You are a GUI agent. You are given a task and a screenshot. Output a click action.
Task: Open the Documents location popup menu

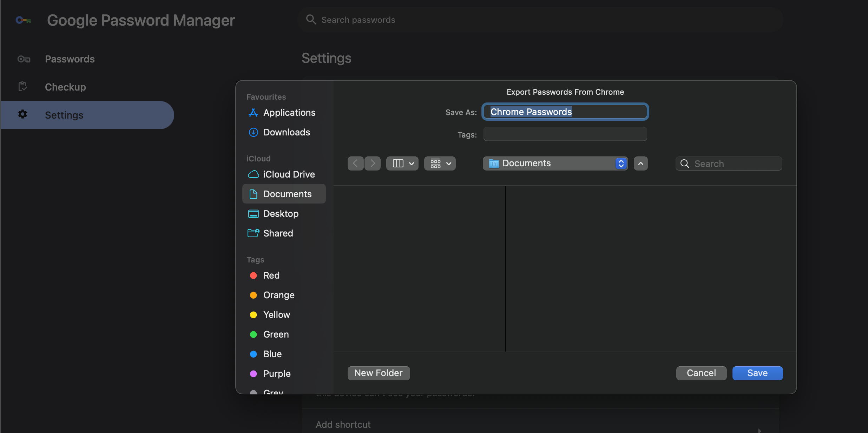pyautogui.click(x=555, y=164)
